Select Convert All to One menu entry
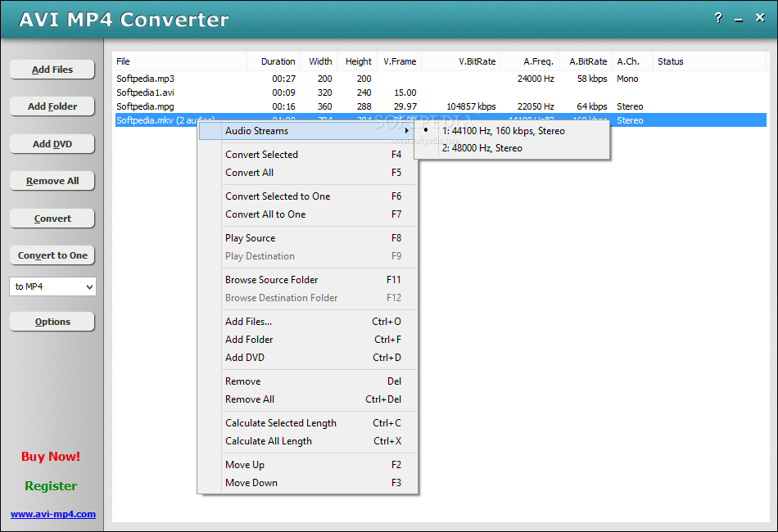This screenshot has height=532, width=778. (308, 214)
